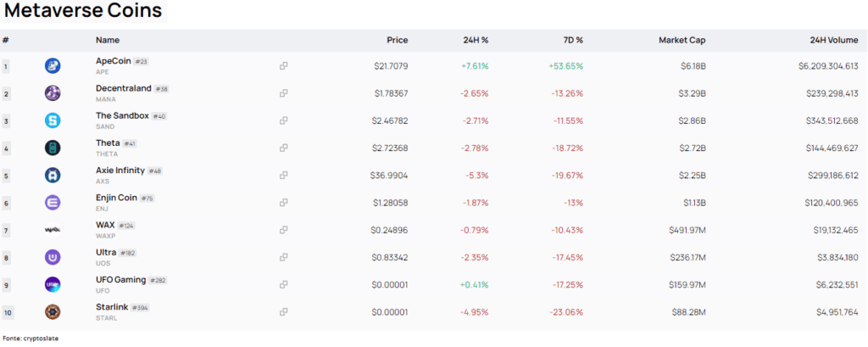Viewport: 868px width, 347px height.
Task: Click the copy icon in Enjin Coin row
Action: [x=283, y=202]
